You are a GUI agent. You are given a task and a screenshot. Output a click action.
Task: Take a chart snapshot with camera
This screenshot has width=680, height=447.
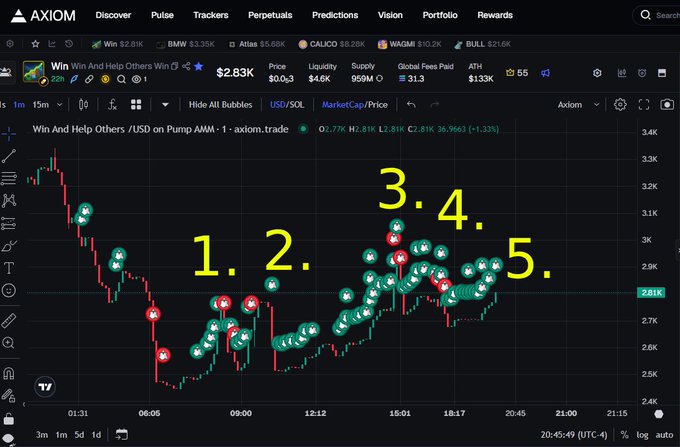(667, 104)
